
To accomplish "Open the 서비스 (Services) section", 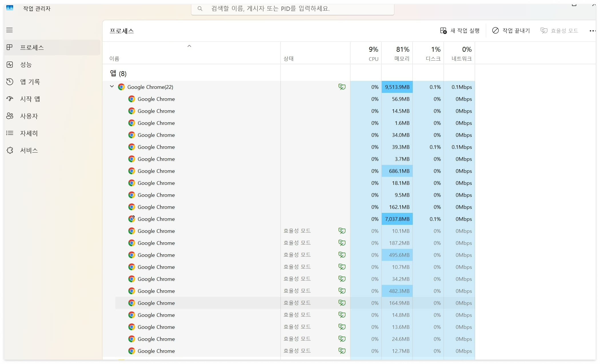I will pyautogui.click(x=10, y=150).
